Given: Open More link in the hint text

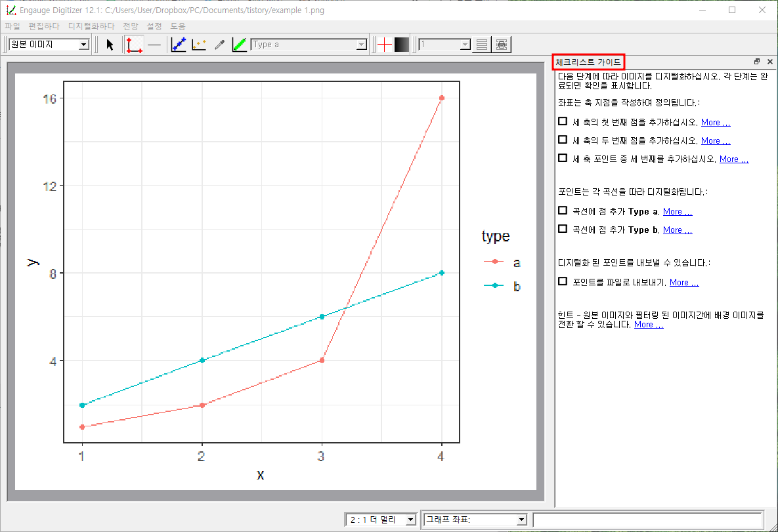Looking at the screenshot, I should tap(649, 325).
